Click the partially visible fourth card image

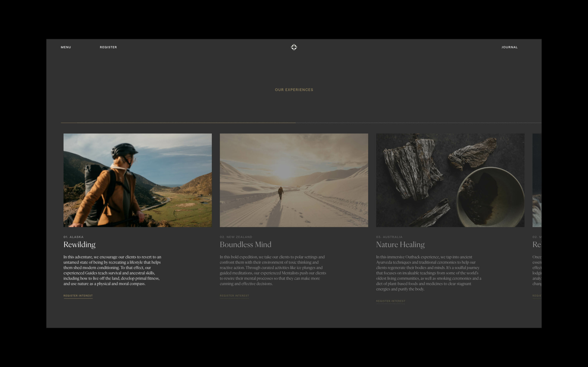pos(537,180)
